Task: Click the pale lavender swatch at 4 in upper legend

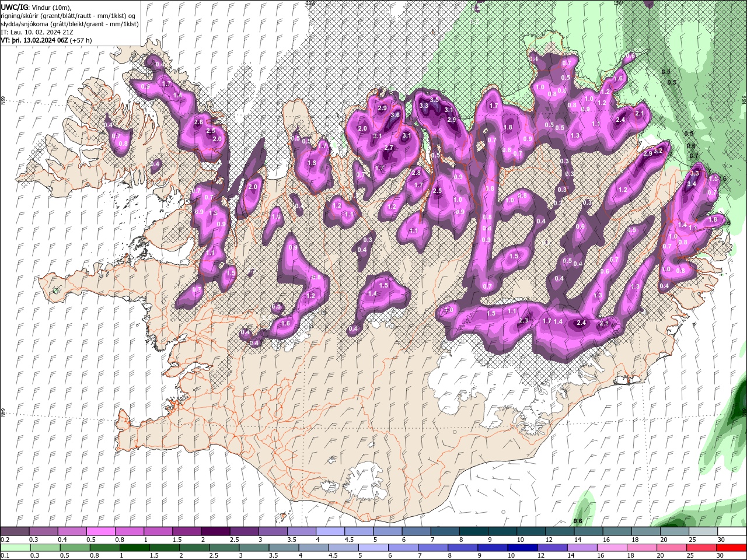Action: coord(330,531)
